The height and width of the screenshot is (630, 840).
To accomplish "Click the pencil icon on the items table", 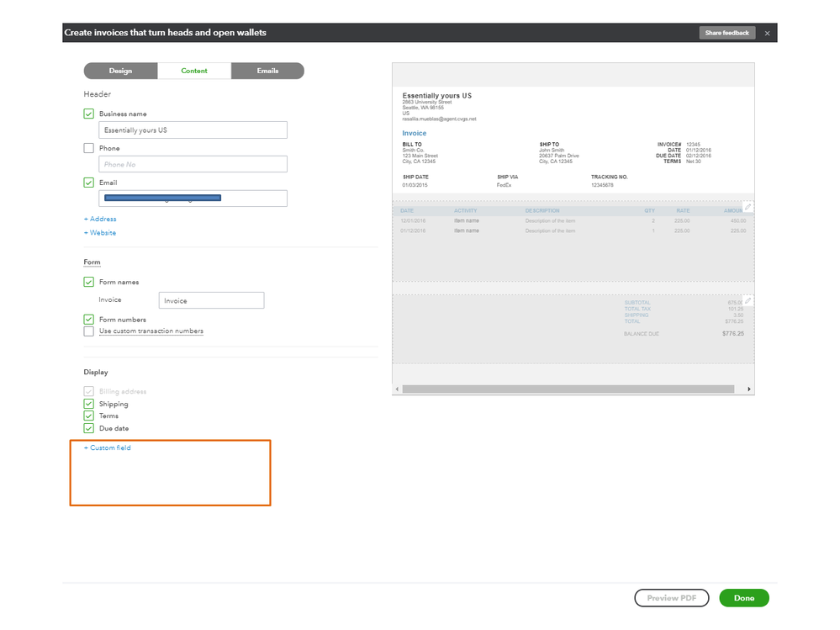I will pos(748,207).
